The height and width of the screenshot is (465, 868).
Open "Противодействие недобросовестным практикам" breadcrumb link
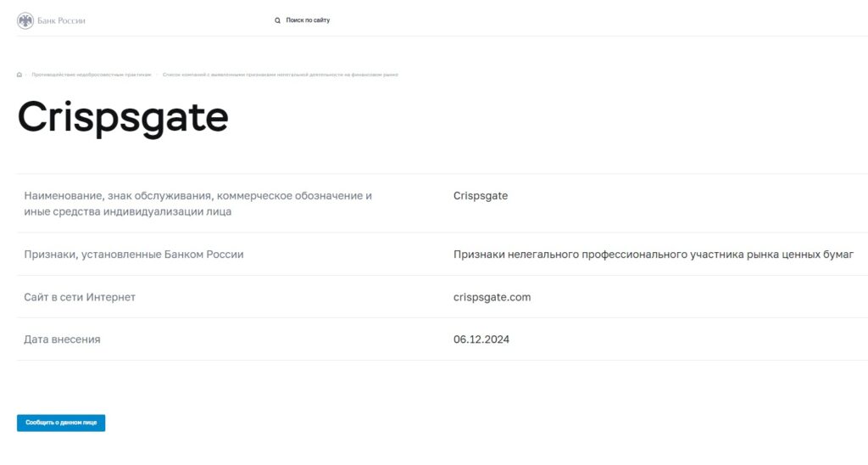point(92,75)
